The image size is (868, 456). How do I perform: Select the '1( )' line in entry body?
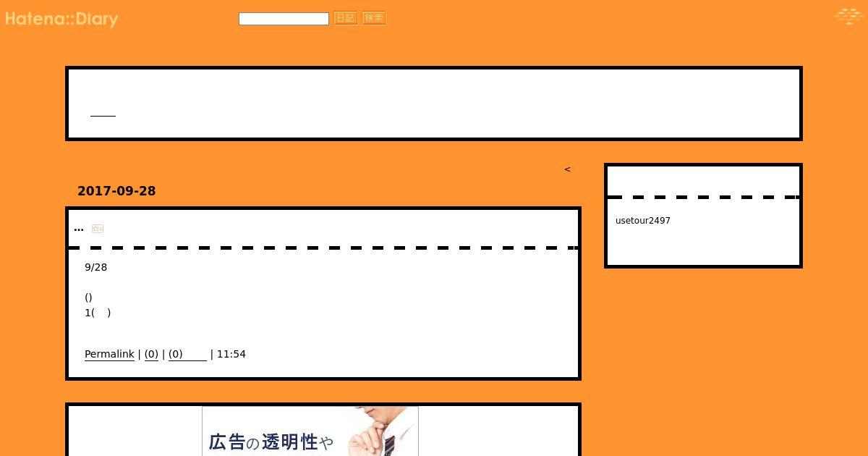(98, 313)
